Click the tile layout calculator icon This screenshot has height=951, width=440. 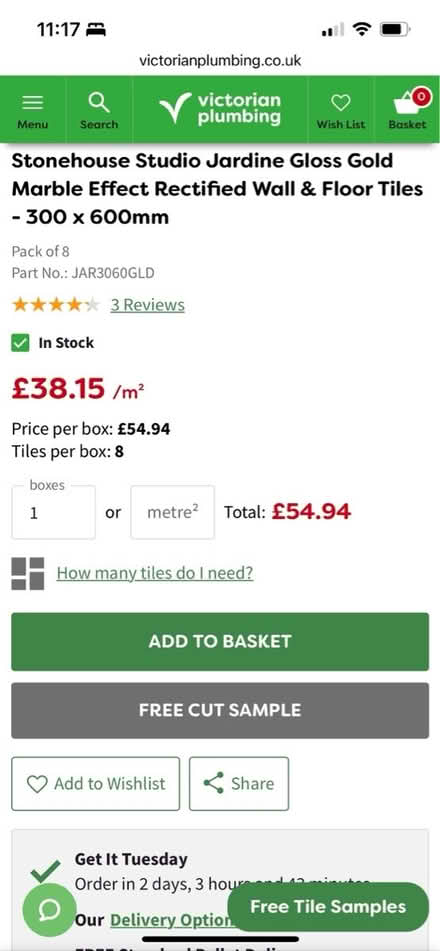[28, 573]
